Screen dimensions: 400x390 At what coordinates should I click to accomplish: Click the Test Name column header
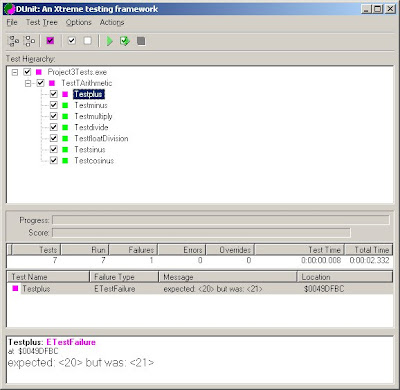pyautogui.click(x=48, y=277)
